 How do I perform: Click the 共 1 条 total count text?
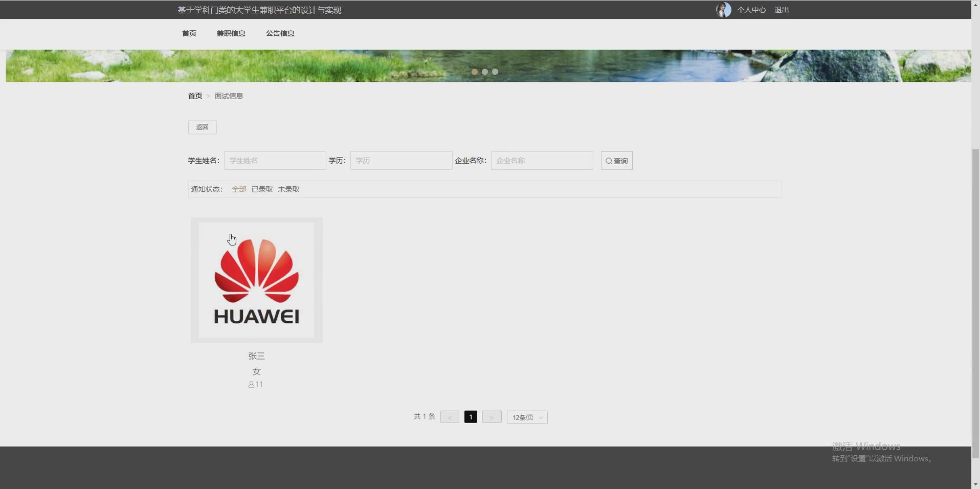(425, 416)
